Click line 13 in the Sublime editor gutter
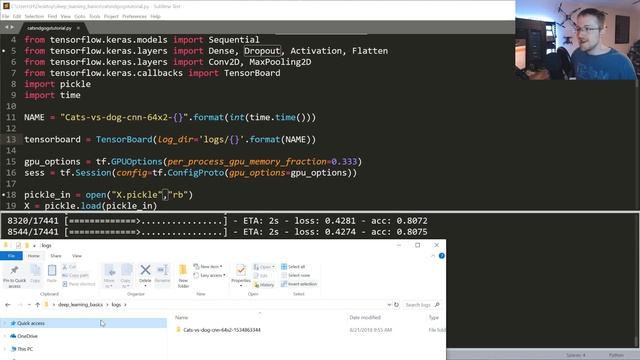Image resolution: width=640 pixels, height=360 pixels. [11, 140]
